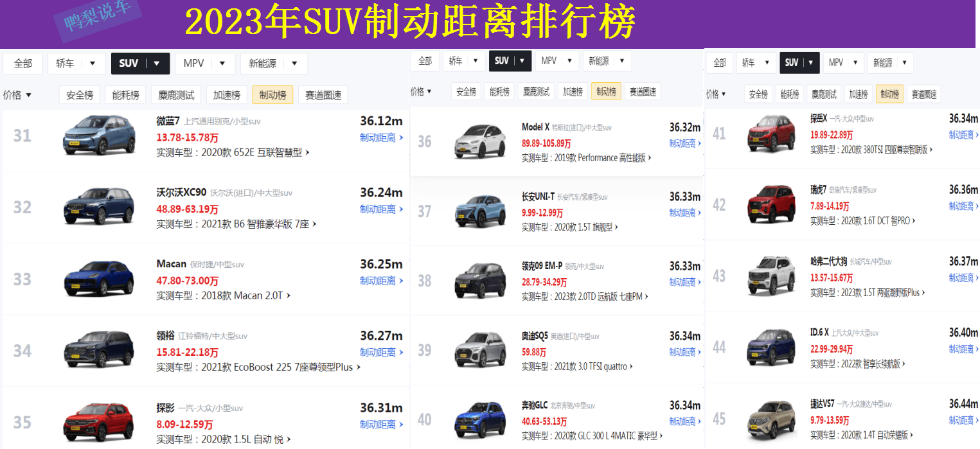The width and height of the screenshot is (980, 449).
Task: Switch to 加速榜 in the right panel
Action: (x=859, y=94)
